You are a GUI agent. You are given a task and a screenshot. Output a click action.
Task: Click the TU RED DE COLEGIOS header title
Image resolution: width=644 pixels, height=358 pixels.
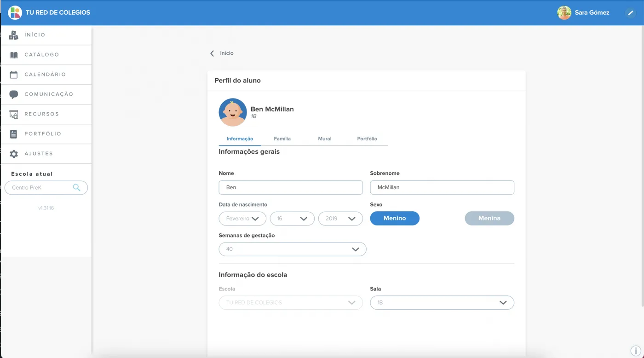[58, 12]
